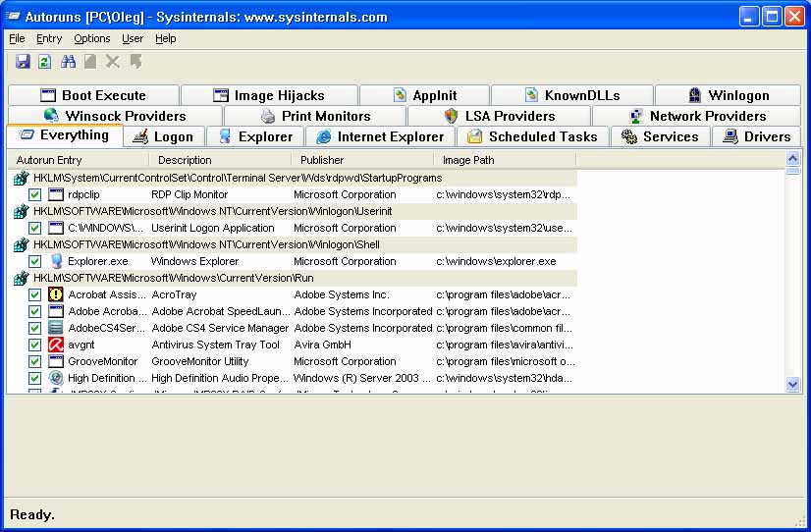The height and width of the screenshot is (532, 811).
Task: Toggle the AdobeCS4 Service Manager checkbox
Action: pyautogui.click(x=35, y=328)
